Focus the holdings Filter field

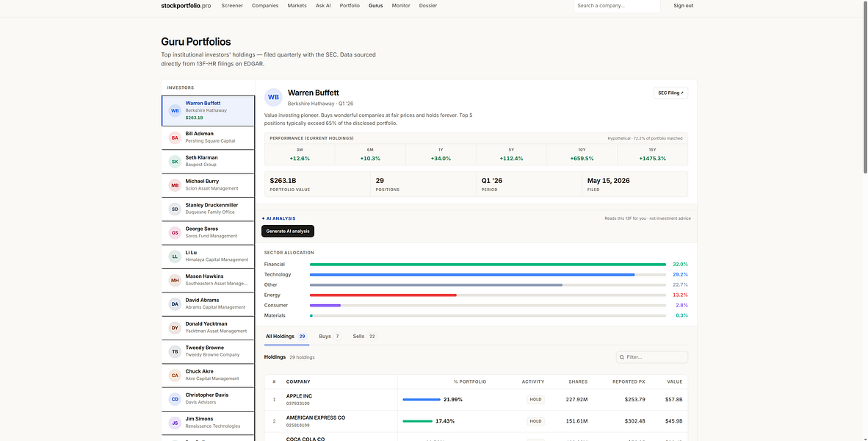pyautogui.click(x=652, y=357)
